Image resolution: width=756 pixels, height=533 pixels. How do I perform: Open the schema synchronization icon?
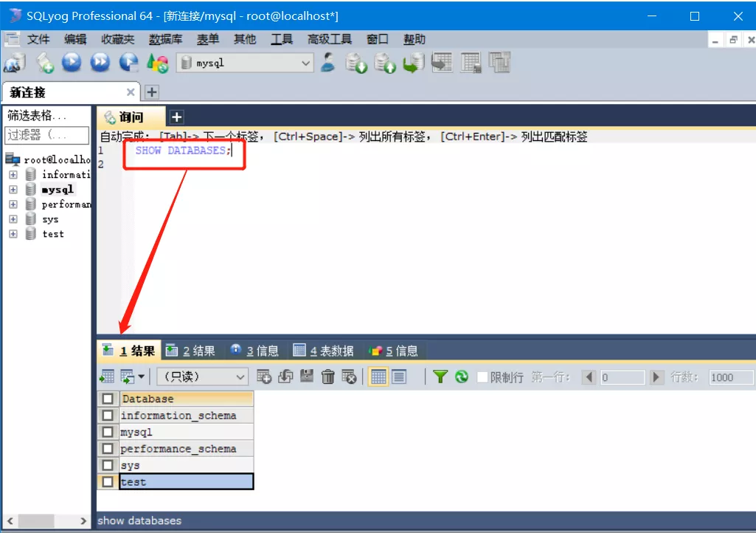[442, 63]
